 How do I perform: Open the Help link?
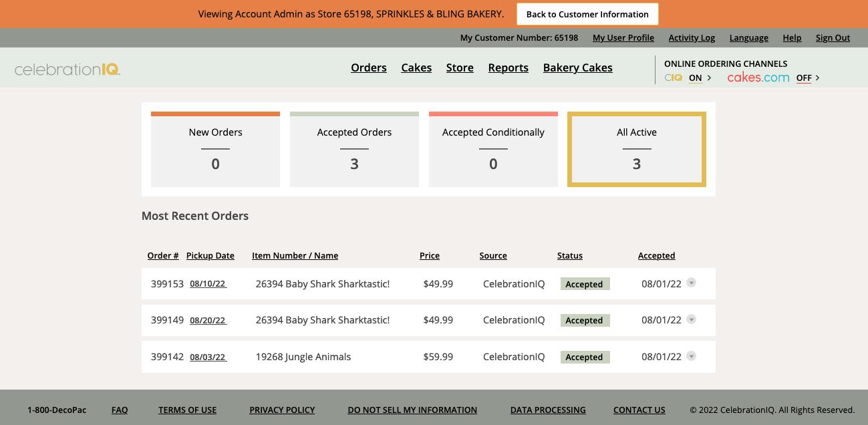792,37
